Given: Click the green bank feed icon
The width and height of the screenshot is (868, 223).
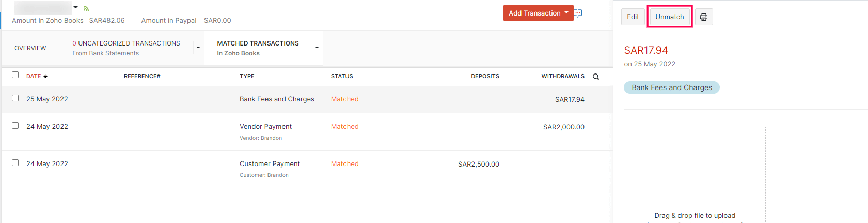Looking at the screenshot, I should point(86,8).
